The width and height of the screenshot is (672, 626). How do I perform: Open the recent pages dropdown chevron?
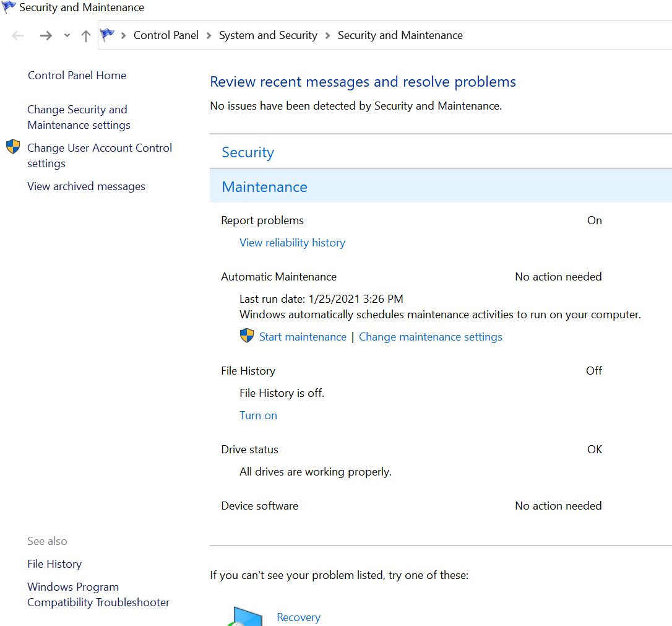tap(66, 35)
